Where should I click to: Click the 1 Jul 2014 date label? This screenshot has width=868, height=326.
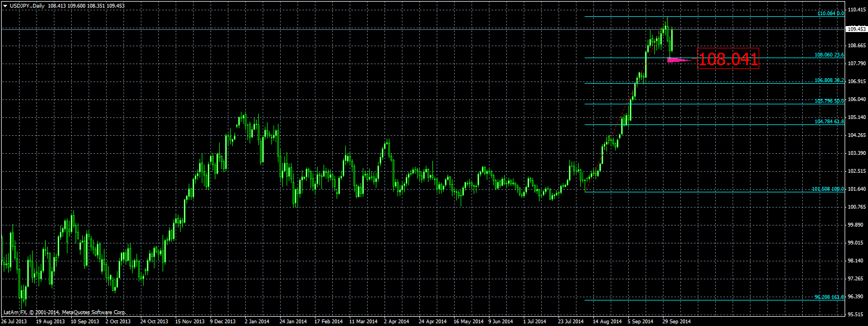tap(534, 322)
